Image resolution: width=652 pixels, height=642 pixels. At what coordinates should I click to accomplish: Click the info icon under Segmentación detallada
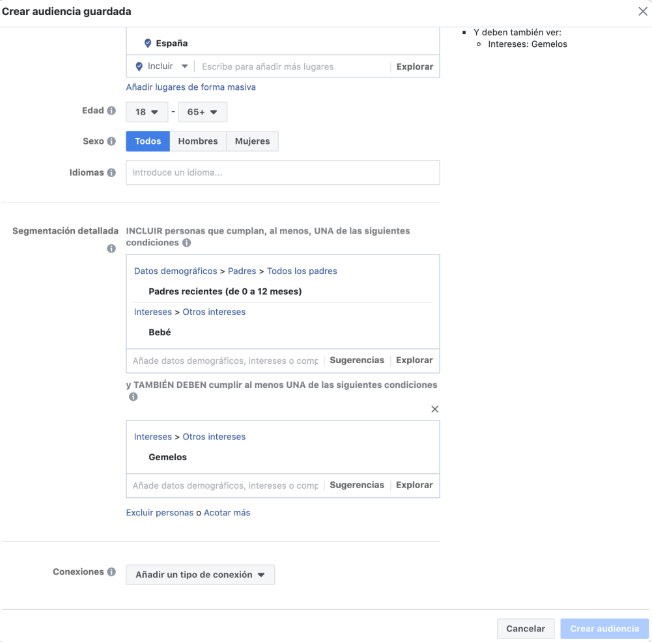(111, 248)
